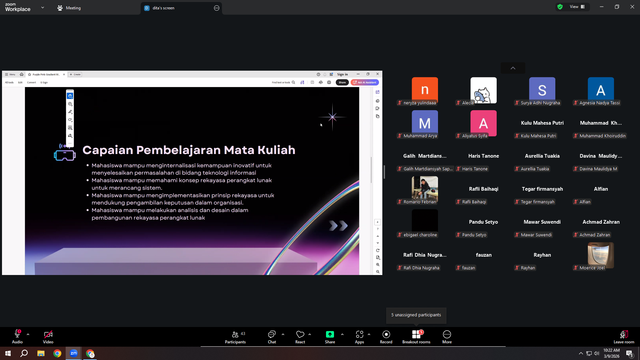This screenshot has height=360, width=640.
Task: Start video with the Video camera icon
Action: pyautogui.click(x=48, y=334)
